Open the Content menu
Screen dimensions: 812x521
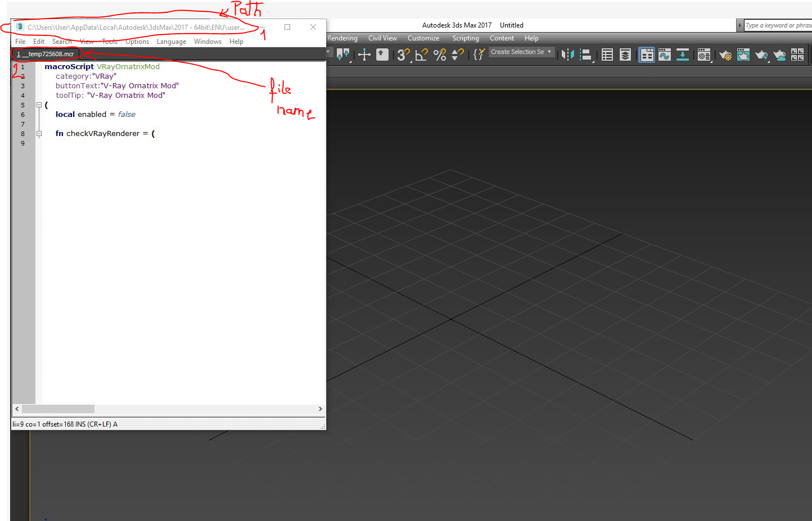pos(502,38)
